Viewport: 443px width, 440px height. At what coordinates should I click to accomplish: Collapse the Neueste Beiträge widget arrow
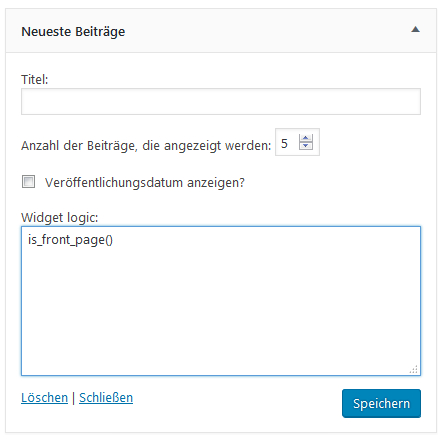coord(415,30)
